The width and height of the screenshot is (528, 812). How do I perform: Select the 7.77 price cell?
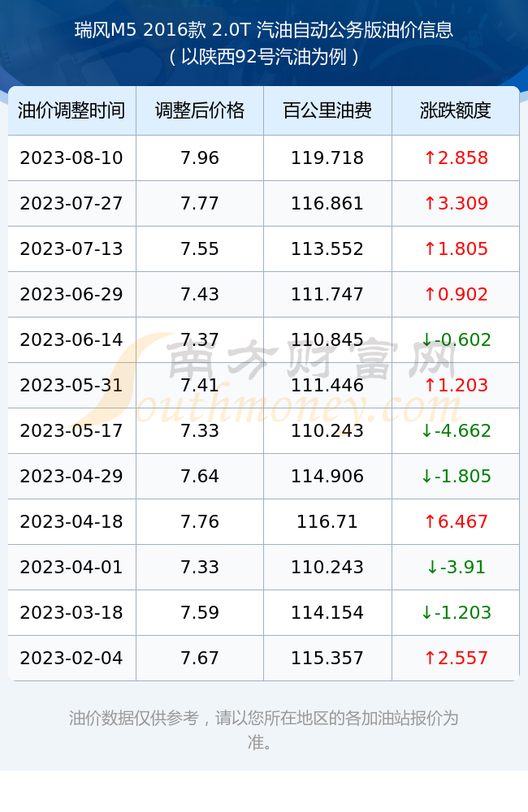click(x=200, y=204)
